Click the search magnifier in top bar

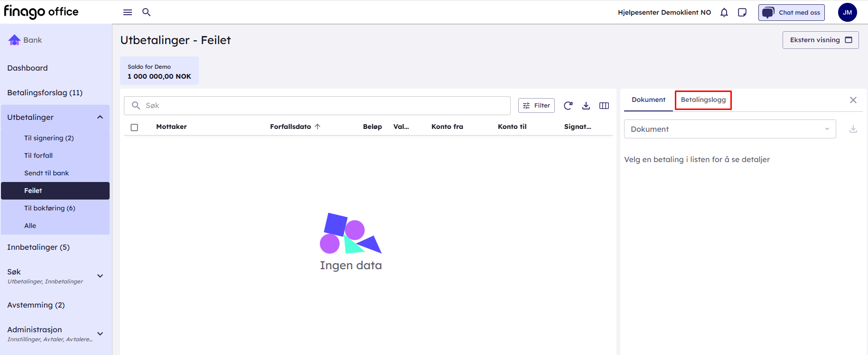(147, 12)
